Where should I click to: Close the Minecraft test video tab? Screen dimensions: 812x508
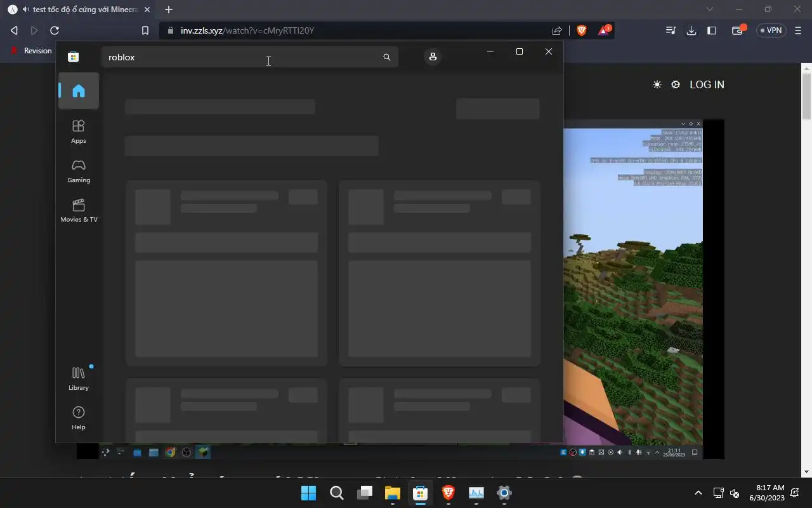point(147,10)
